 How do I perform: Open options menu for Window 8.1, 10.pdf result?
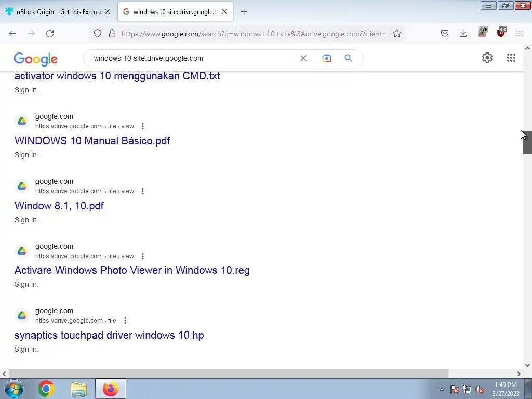click(143, 191)
